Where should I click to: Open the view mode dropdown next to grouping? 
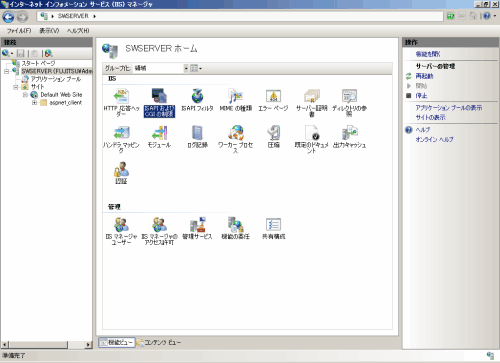pyautogui.click(x=196, y=68)
